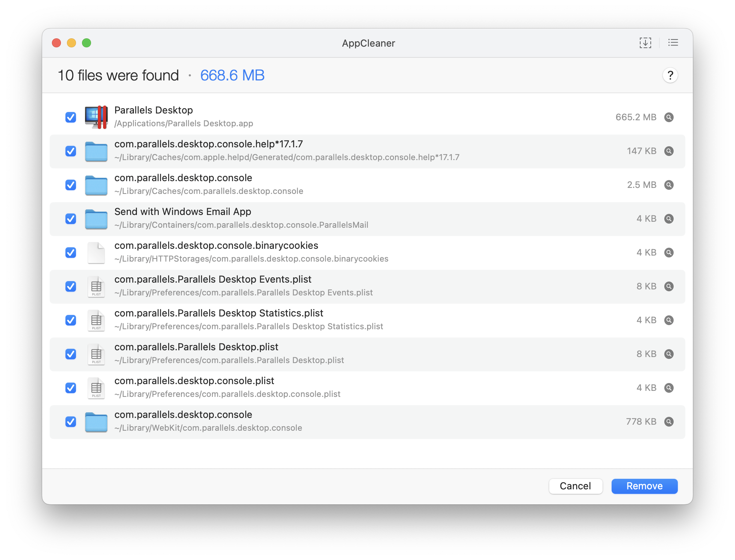Uncheck the Send with Windows Email App checkbox
Image resolution: width=735 pixels, height=560 pixels.
click(71, 219)
